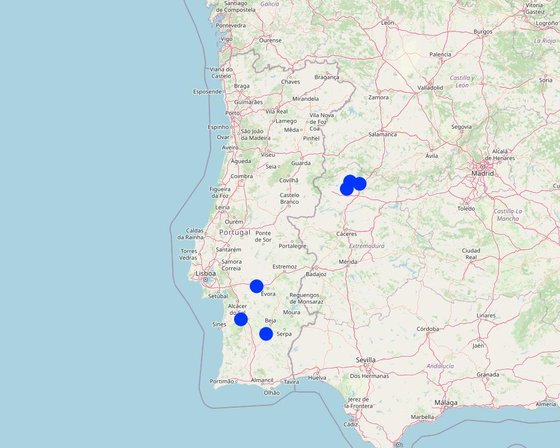Open the blue marker left of Serpa
This screenshot has height=448, width=560.
tap(266, 334)
